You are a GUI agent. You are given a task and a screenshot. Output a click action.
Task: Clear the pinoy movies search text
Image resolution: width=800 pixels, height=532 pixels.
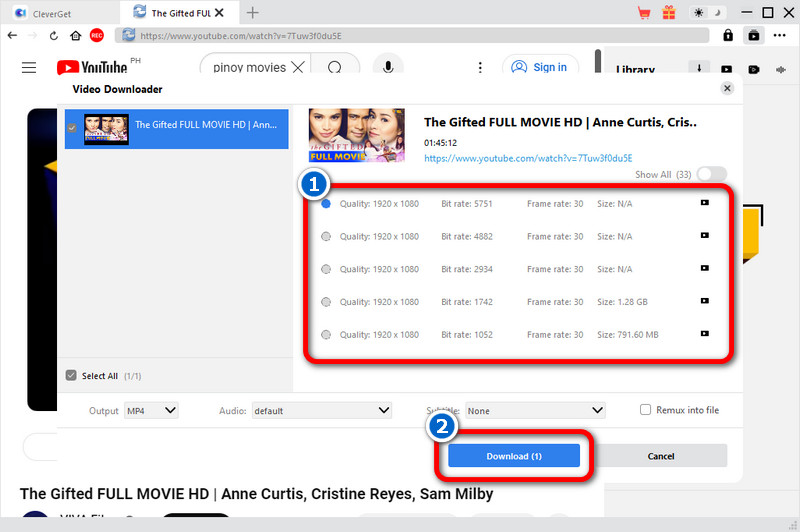(298, 67)
